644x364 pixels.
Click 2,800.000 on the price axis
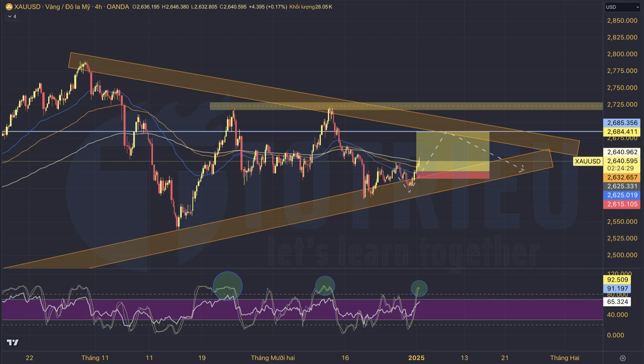coord(622,54)
